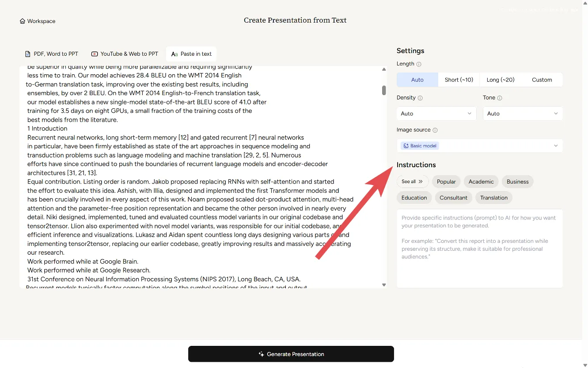Click the YouTube icon in the tab bar
Screen dimensions: 588x368
(95, 54)
